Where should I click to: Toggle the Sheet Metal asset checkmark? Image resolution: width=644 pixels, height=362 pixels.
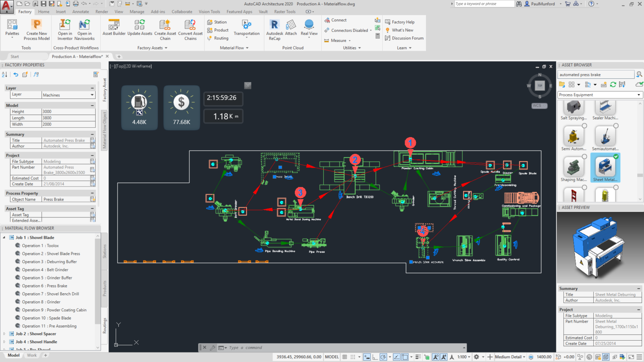point(616,156)
